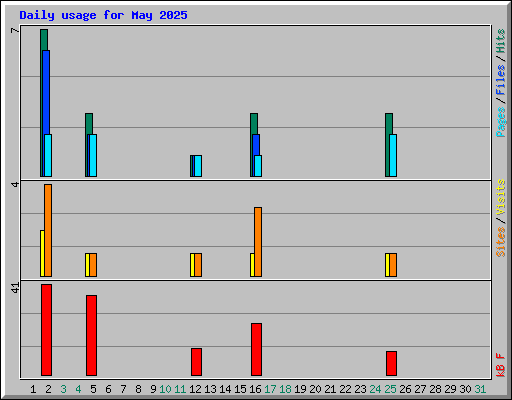This screenshot has height=400, width=512.
Task: Click the y-axis value 4 at left
Action: [x=15, y=184]
